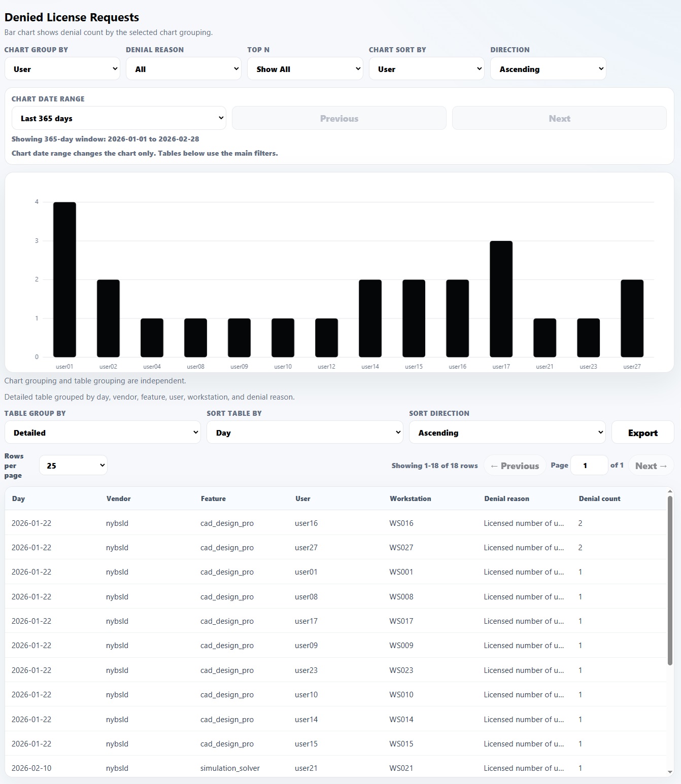Click the table vertical scrollbar
Viewport: 681px width, 784px height.
pyautogui.click(x=670, y=581)
